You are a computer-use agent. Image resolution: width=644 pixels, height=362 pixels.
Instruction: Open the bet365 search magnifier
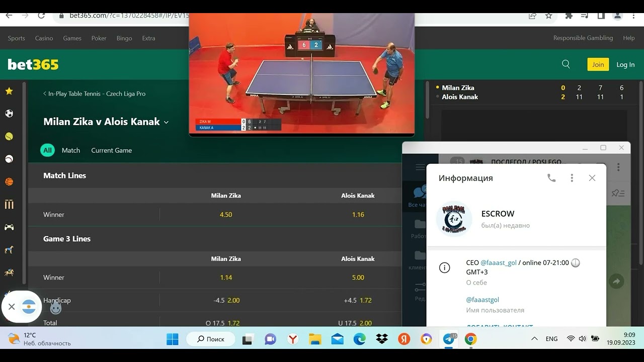tap(566, 64)
